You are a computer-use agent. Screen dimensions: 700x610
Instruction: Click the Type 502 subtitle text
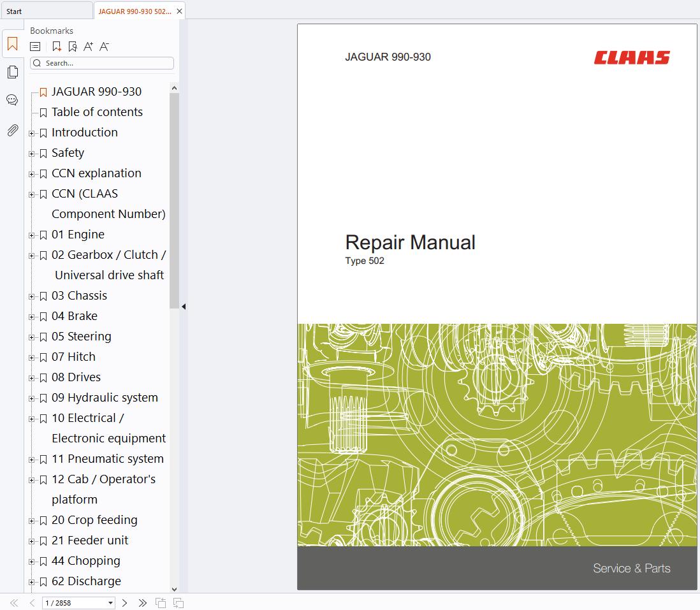[364, 261]
